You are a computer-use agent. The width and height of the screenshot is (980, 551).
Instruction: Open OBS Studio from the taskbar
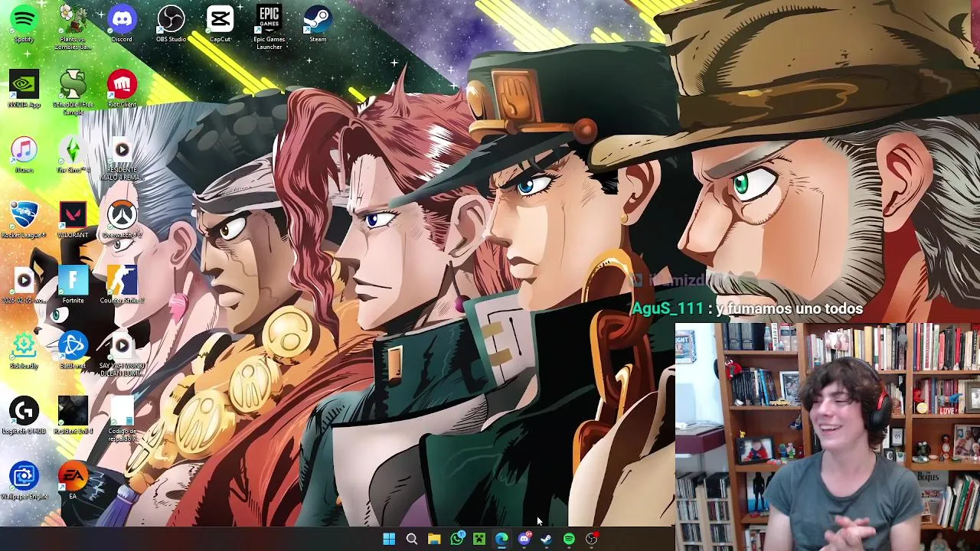point(592,540)
